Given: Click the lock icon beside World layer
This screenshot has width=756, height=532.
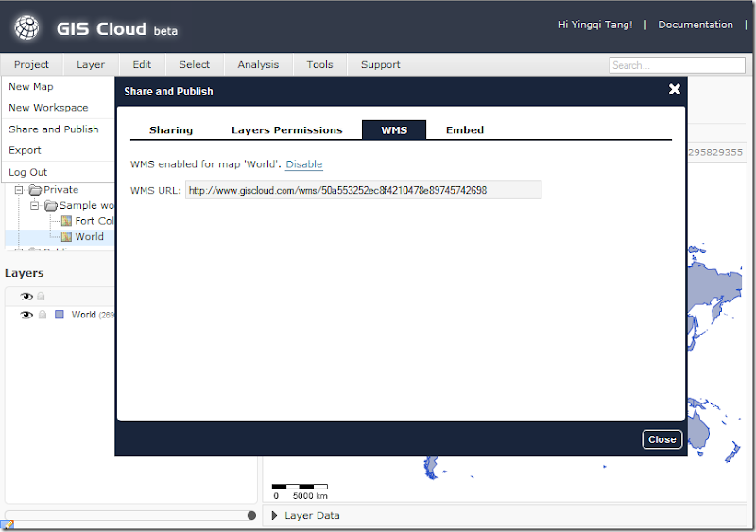Looking at the screenshot, I should (x=43, y=315).
